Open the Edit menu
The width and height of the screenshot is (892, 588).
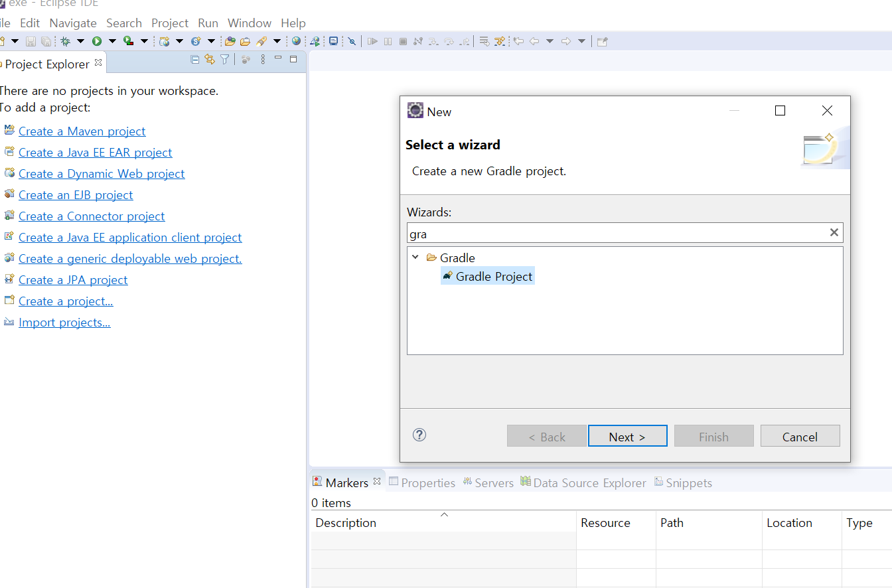(x=30, y=23)
